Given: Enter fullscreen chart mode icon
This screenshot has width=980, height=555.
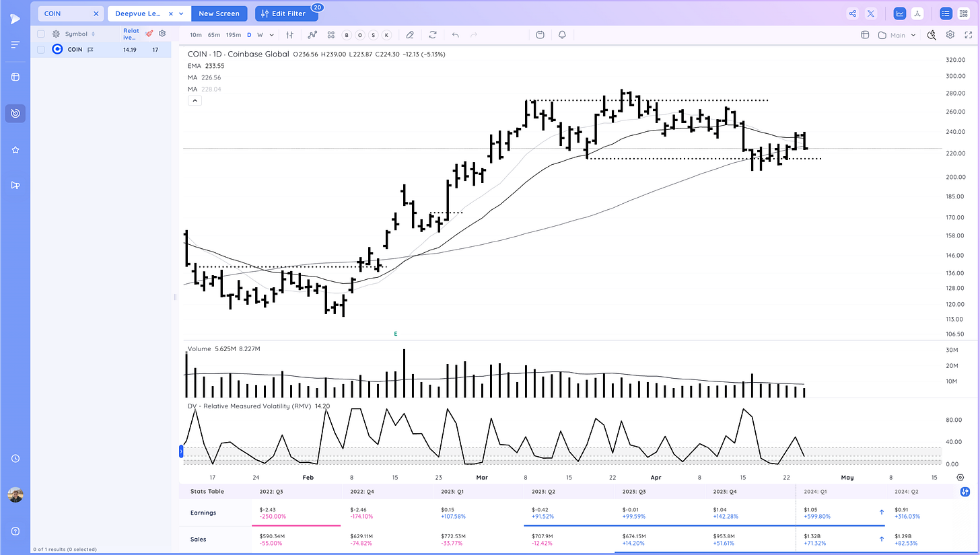Looking at the screenshot, I should 968,35.
